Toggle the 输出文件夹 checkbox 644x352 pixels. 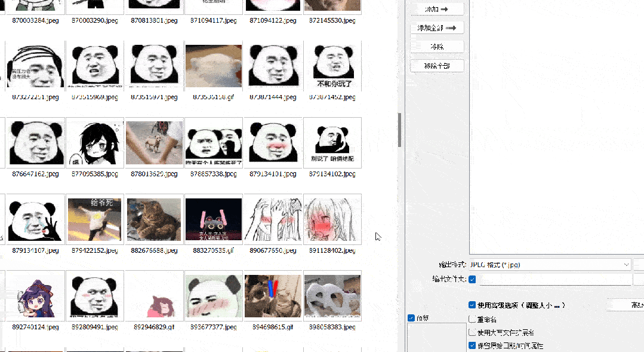472,280
